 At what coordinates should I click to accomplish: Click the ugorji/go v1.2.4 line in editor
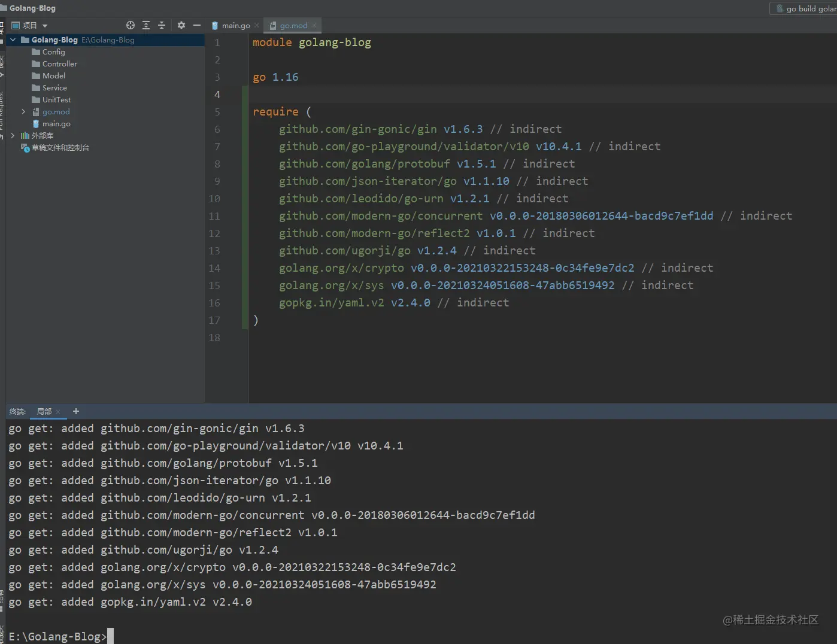click(x=407, y=251)
